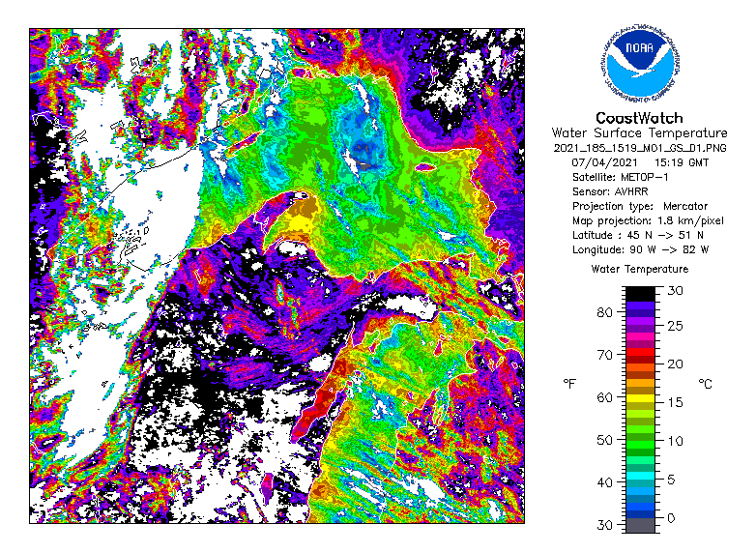The image size is (756, 553).
Task: Select the Sensor: AVHRR line
Action: pos(610,191)
